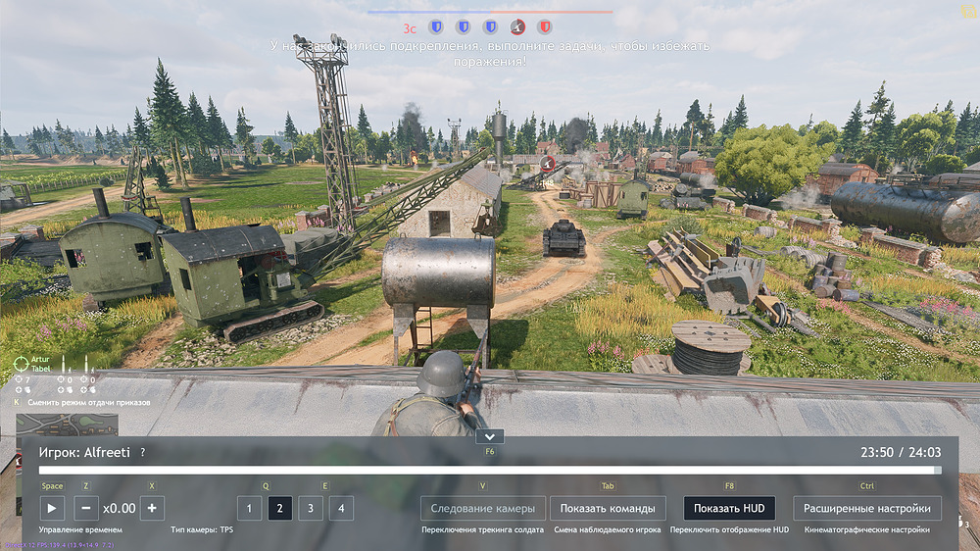The image size is (980, 551).
Task: Select camera type 2
Action: pos(280,508)
